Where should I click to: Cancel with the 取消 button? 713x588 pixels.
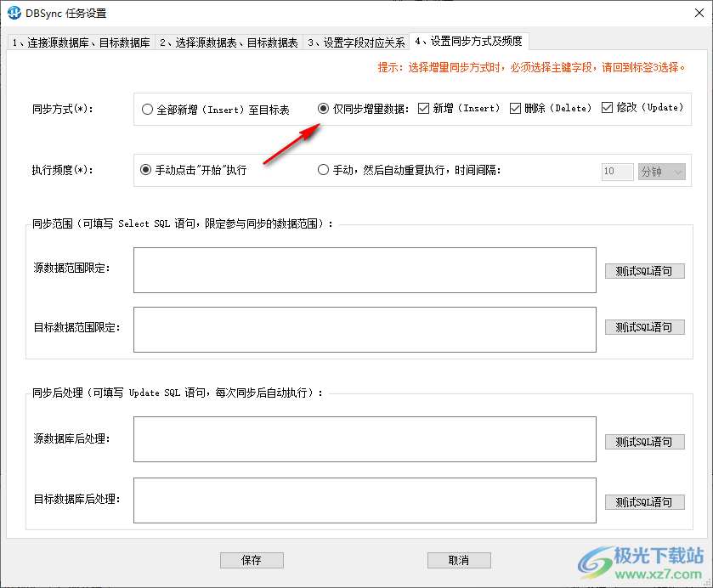(x=459, y=560)
